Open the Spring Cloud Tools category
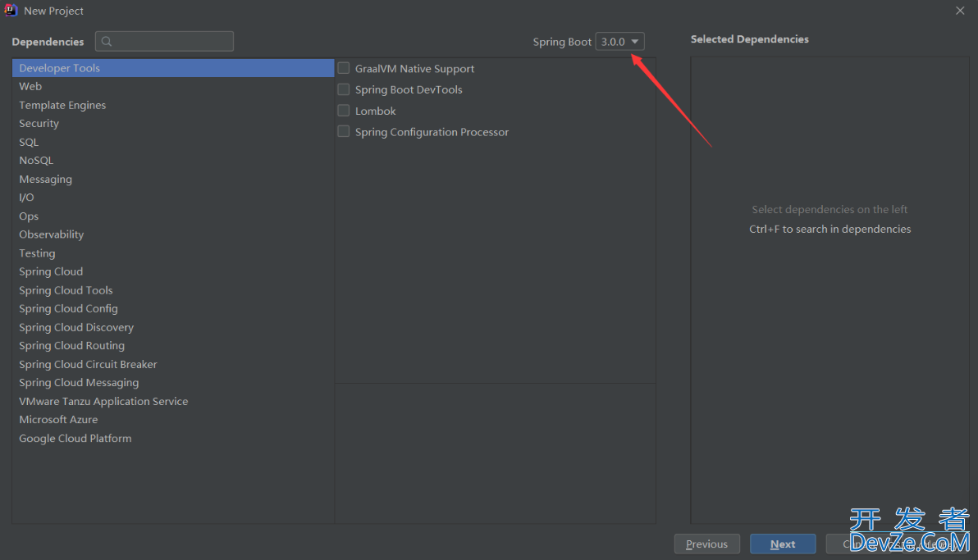This screenshot has height=560, width=978. click(x=173, y=290)
